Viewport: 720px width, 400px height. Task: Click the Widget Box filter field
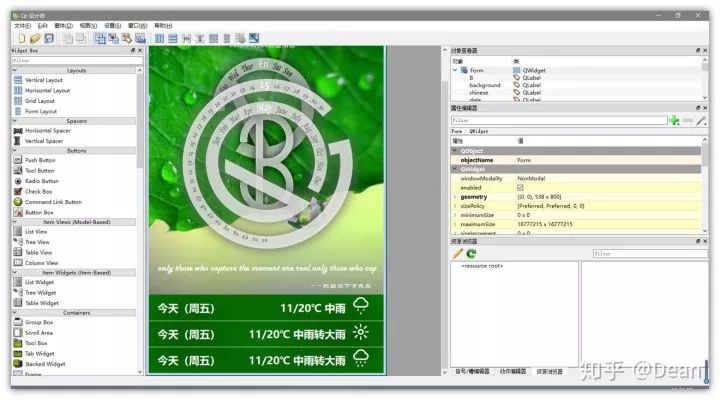tap(77, 61)
